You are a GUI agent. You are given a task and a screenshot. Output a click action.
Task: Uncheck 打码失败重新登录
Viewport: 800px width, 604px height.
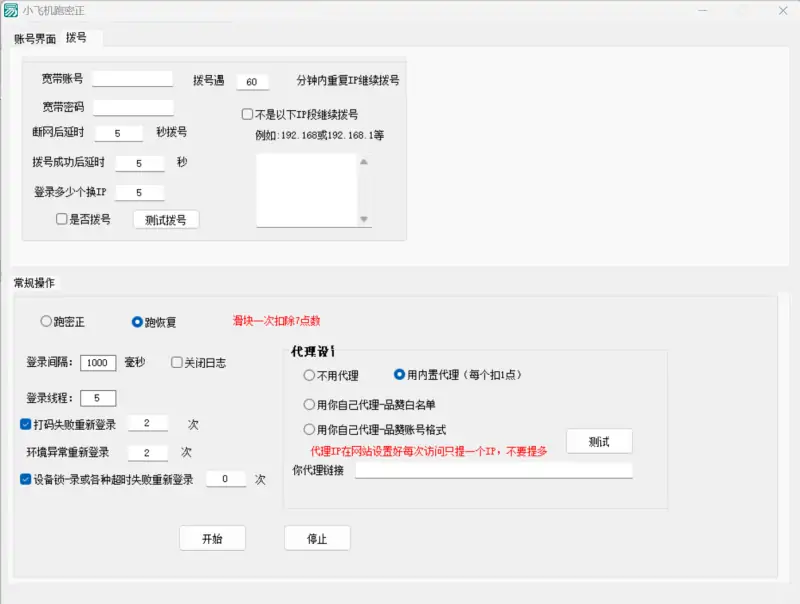(23, 422)
